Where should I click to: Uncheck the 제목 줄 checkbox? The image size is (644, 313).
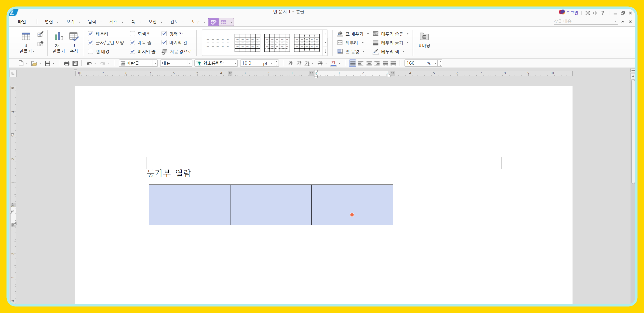pyautogui.click(x=133, y=43)
